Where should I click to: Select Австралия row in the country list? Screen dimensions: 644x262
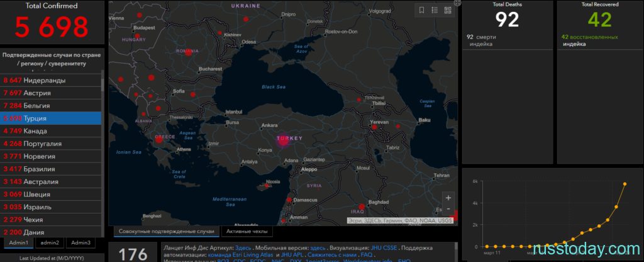point(50,182)
